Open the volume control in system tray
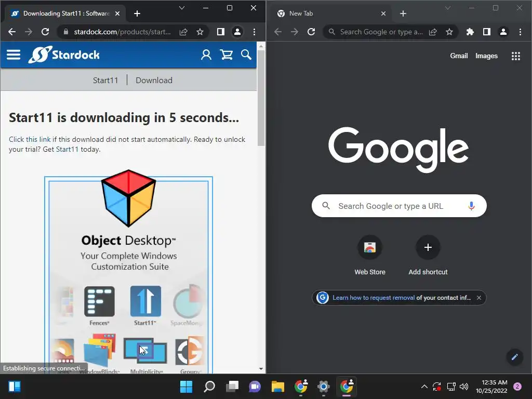 464,387
